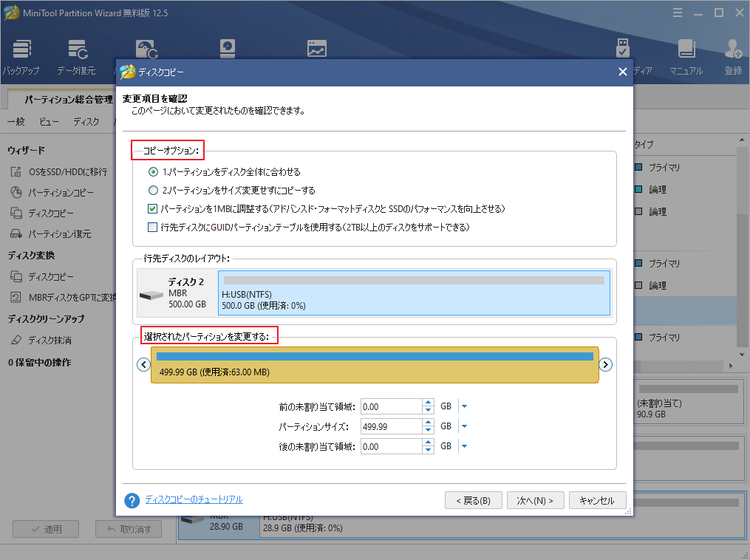Click the left arrow beside partition bar
This screenshot has width=750, height=560.
(x=143, y=365)
